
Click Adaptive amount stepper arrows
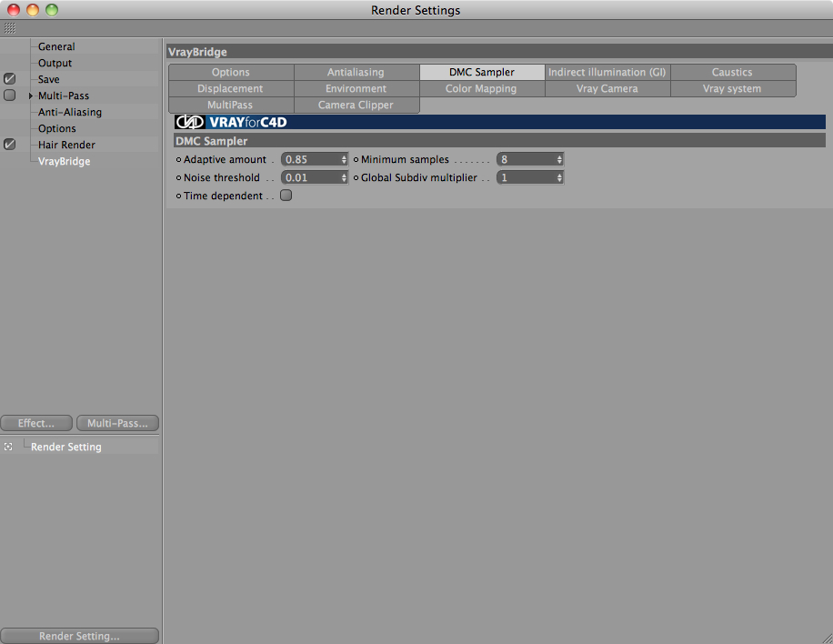click(x=344, y=159)
